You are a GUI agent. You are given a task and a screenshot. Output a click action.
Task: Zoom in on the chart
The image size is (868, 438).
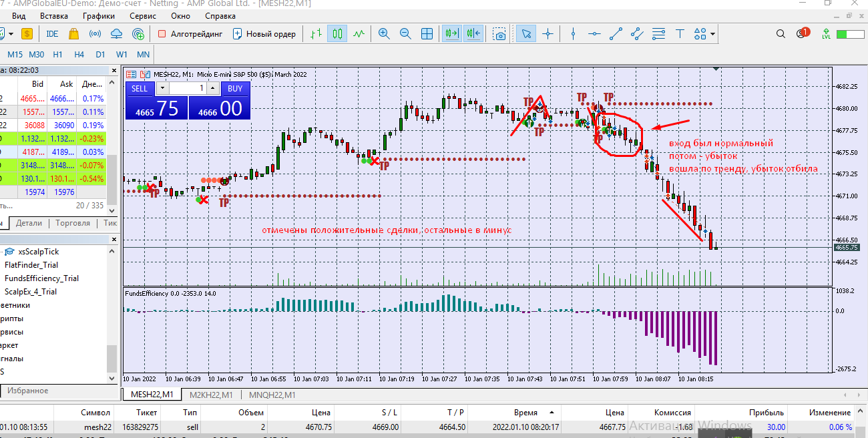(384, 33)
